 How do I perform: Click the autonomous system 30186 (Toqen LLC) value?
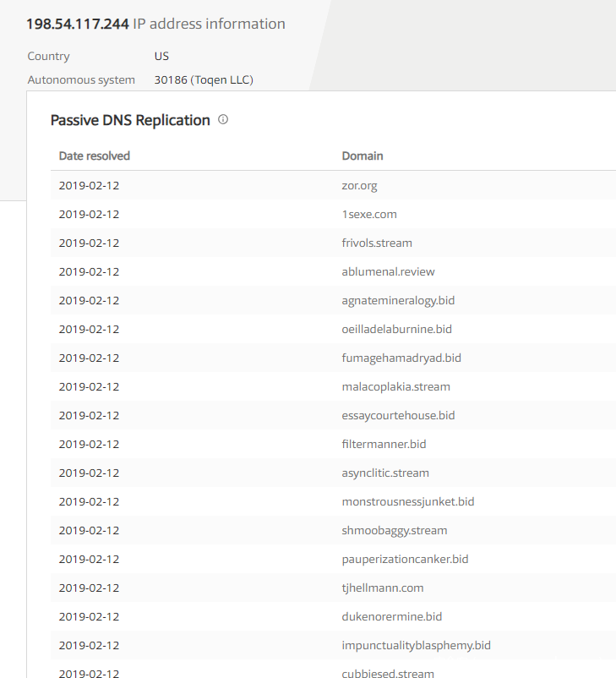204,80
